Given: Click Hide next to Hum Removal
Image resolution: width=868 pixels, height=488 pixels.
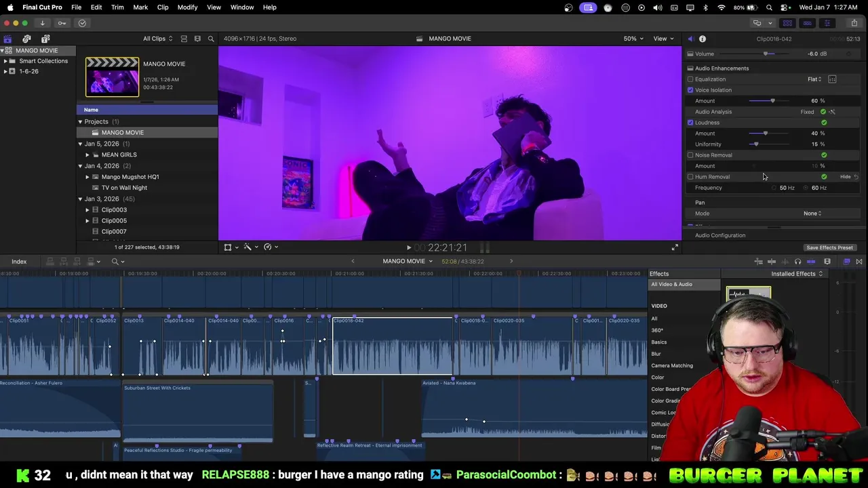Looking at the screenshot, I should (845, 177).
